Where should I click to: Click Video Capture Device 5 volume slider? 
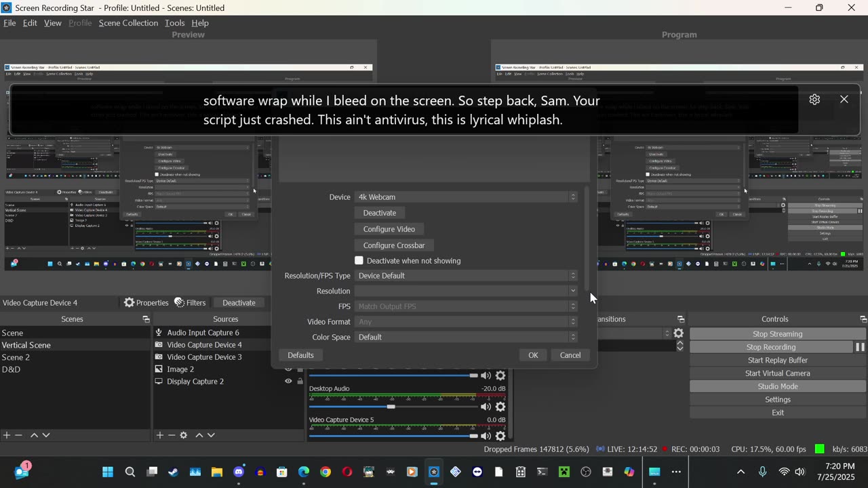click(x=393, y=436)
